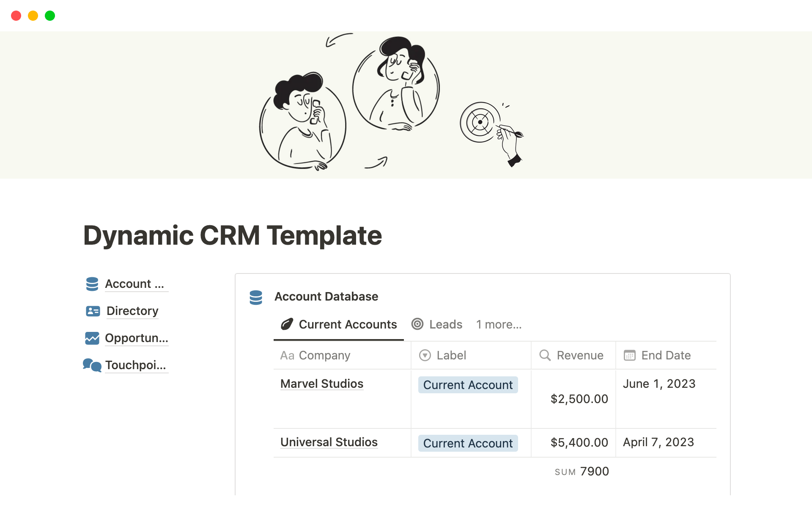Click the leaf icon on Current Accounts view
This screenshot has width=812, height=508.
[287, 324]
